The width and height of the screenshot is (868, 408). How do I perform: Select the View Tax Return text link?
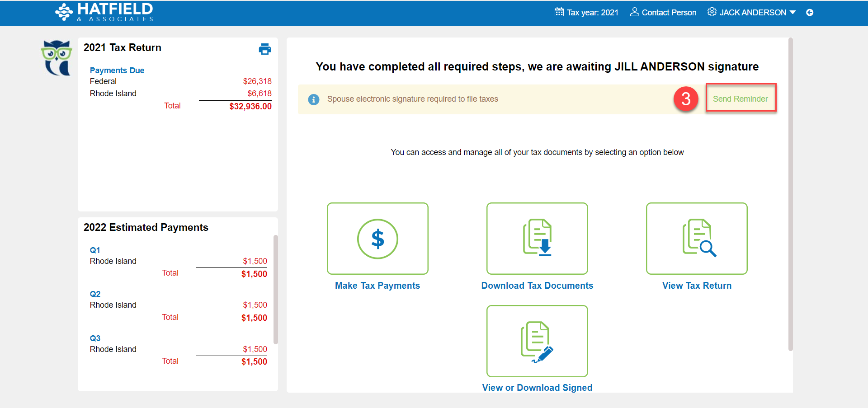[697, 286]
